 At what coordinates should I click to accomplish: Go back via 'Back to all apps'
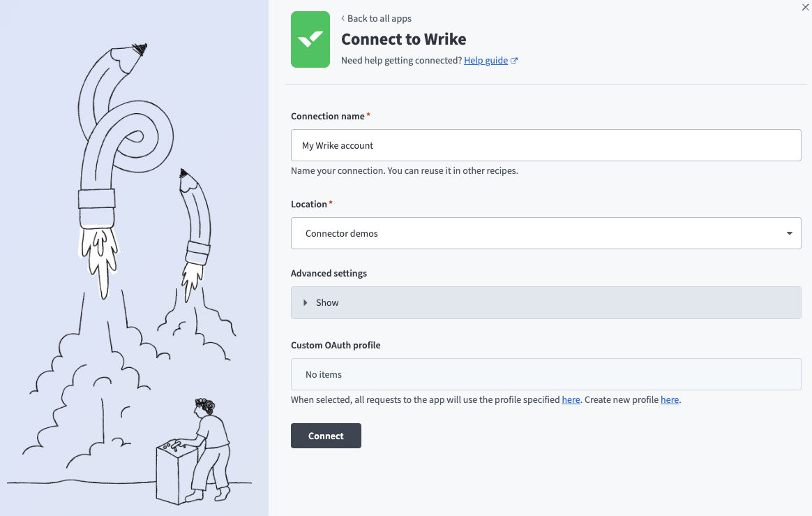pos(379,18)
